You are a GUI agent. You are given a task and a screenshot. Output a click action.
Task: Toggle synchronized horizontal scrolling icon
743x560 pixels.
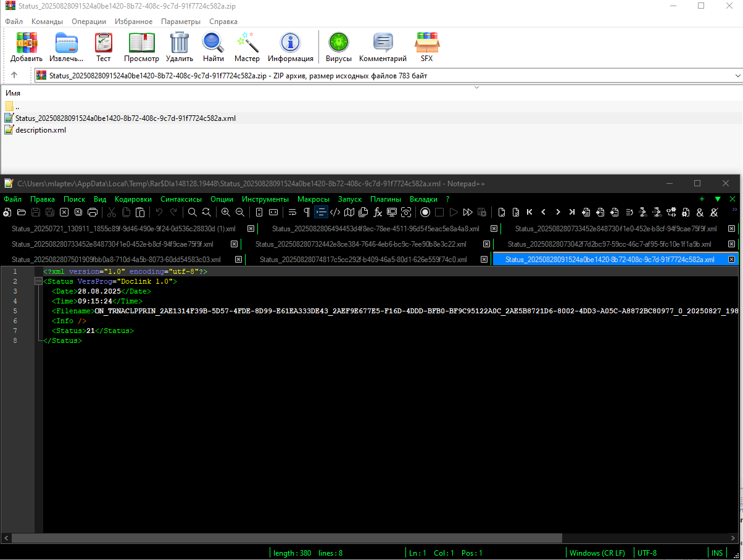tap(273, 212)
